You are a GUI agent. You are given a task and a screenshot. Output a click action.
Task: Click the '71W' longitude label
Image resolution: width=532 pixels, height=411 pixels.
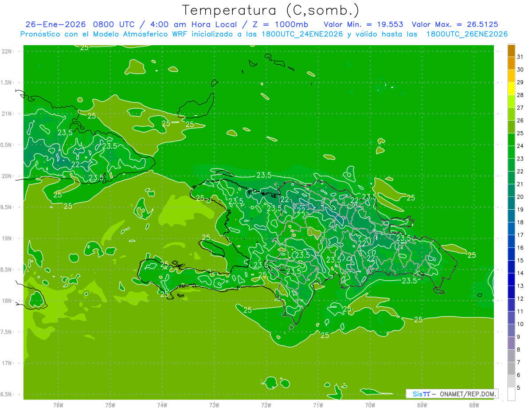pyautogui.click(x=318, y=405)
